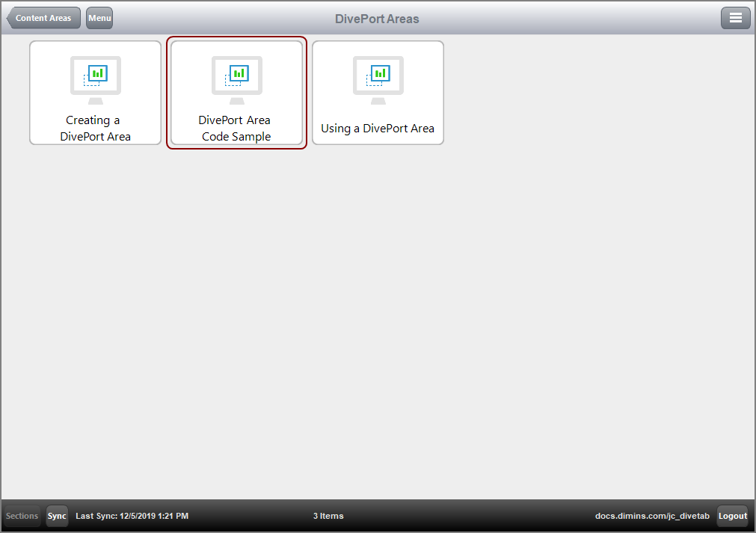Select the Using a DivePort Area tile
This screenshot has height=533, width=756.
[x=378, y=93]
